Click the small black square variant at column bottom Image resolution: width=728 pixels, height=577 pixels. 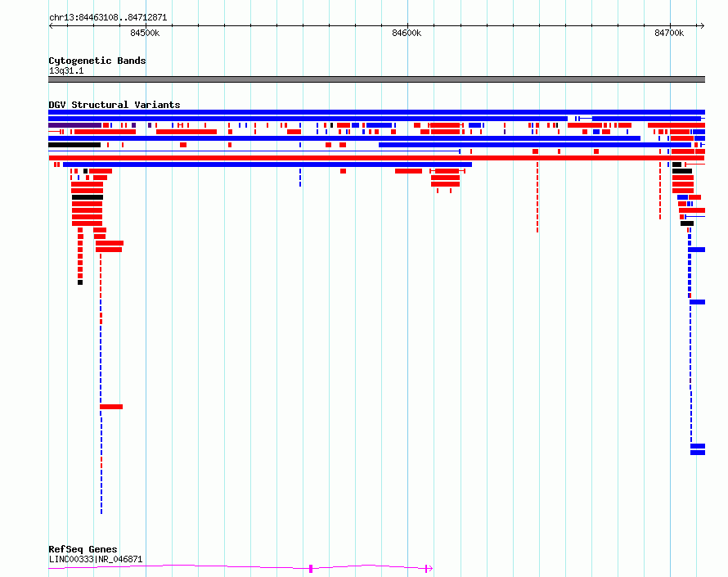[x=80, y=282]
